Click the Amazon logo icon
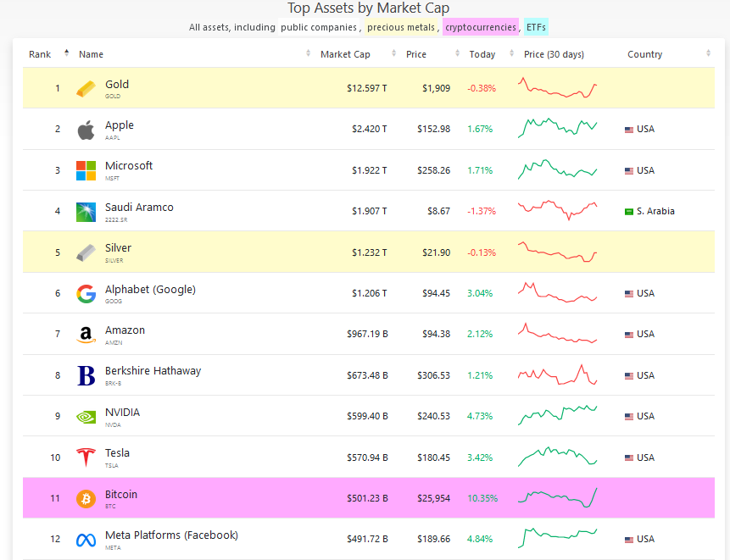 click(86, 335)
